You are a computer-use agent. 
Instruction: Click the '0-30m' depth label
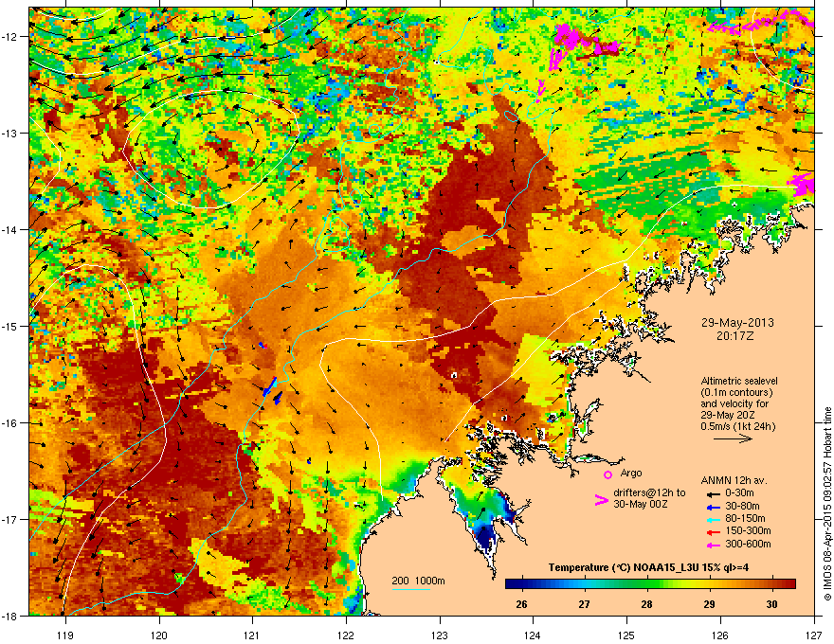739,493
